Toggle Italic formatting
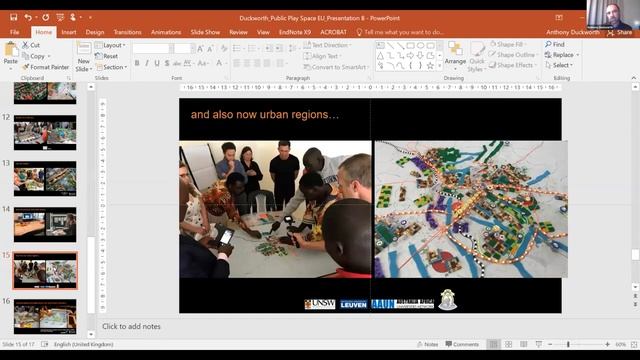This screenshot has width=640, height=360. pyautogui.click(x=147, y=63)
